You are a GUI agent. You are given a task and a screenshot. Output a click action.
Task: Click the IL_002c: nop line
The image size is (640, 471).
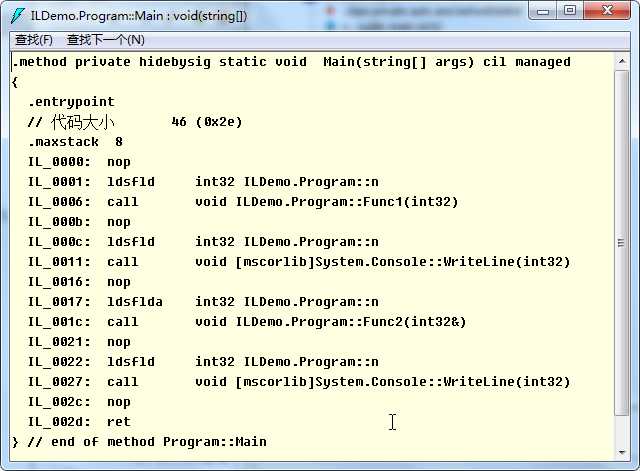[79, 402]
